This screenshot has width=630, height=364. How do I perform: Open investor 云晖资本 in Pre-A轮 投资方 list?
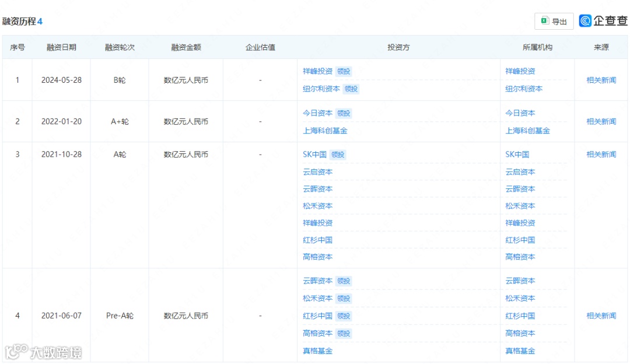point(317,281)
